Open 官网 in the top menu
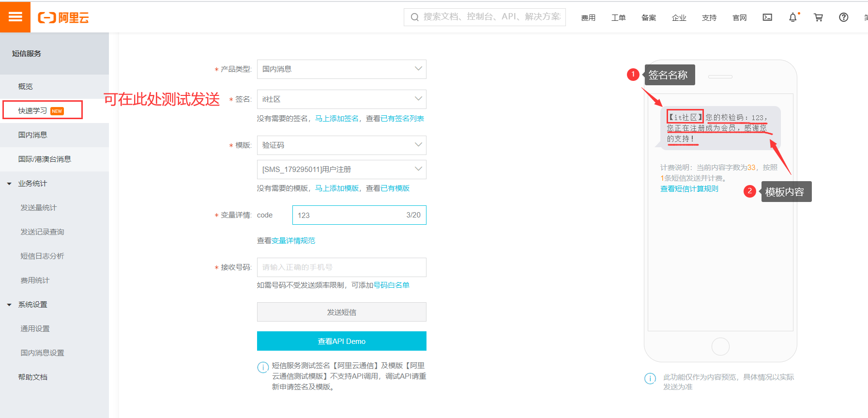Image resolution: width=868 pixels, height=418 pixels. [740, 18]
